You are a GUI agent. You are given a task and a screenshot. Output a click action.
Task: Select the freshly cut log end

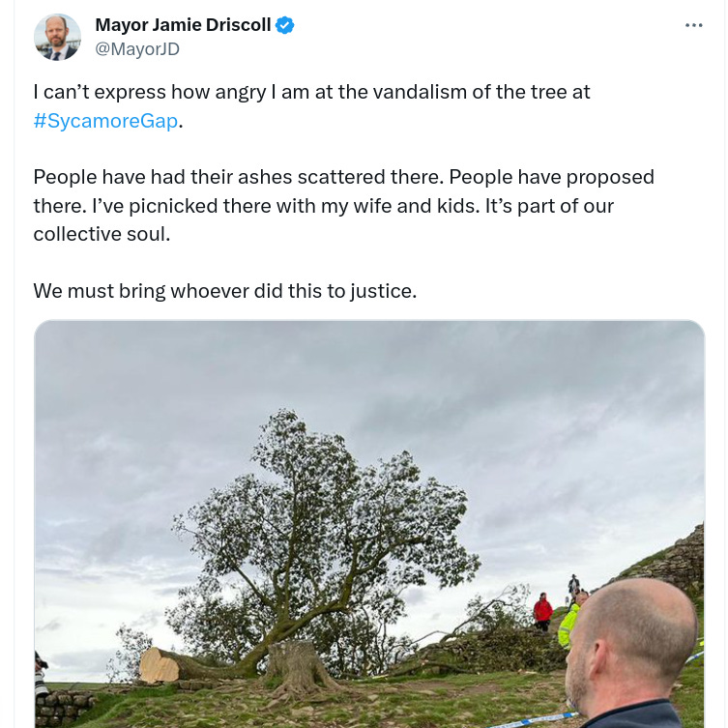(x=160, y=665)
